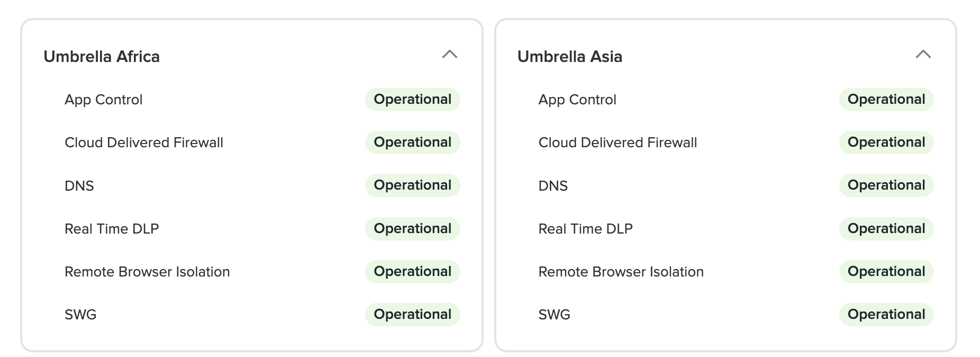Image resolution: width=980 pixels, height=357 pixels.
Task: Select Remote Browser Isolation under Umbrella Africa
Action: coord(147,272)
